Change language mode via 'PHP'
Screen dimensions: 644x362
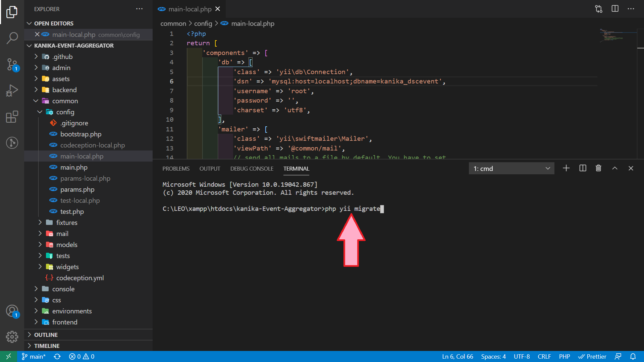pyautogui.click(x=564, y=357)
